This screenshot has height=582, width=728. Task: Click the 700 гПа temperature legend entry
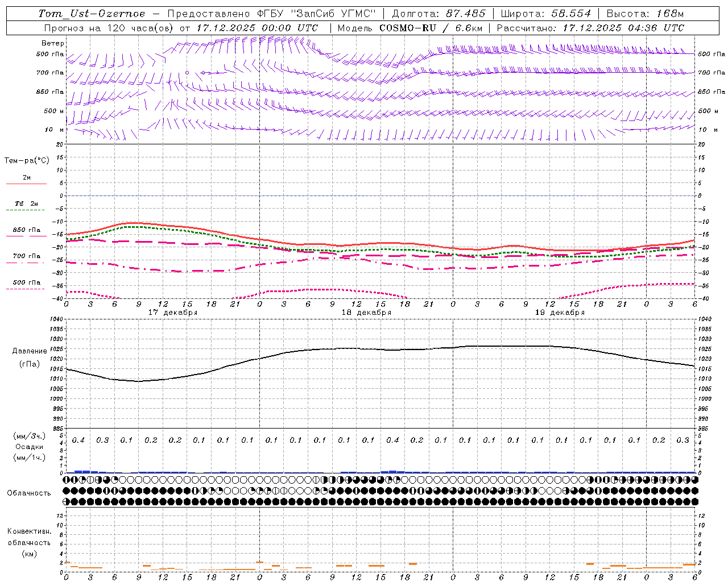point(27,256)
